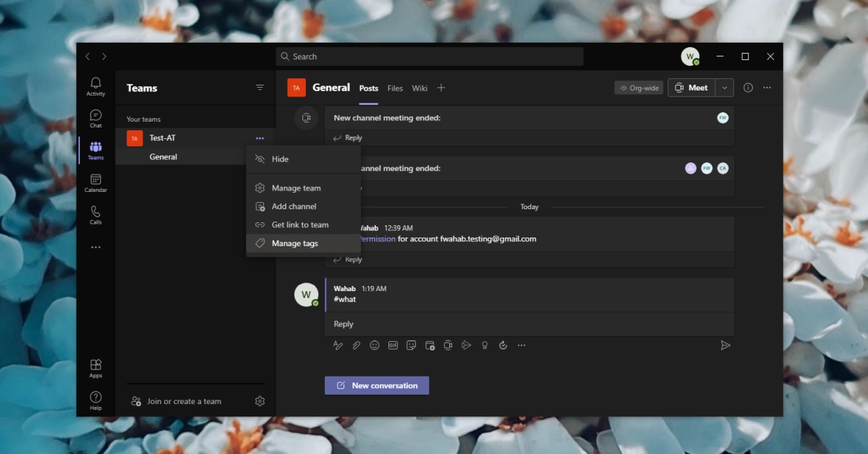This screenshot has width=868, height=454.
Task: Start a New conversation
Action: (x=376, y=384)
